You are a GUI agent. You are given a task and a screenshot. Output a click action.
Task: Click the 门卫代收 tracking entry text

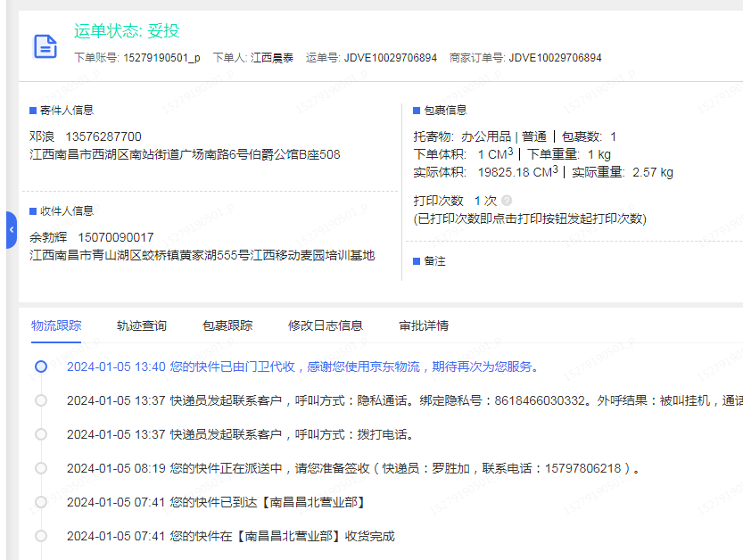[x=302, y=366]
